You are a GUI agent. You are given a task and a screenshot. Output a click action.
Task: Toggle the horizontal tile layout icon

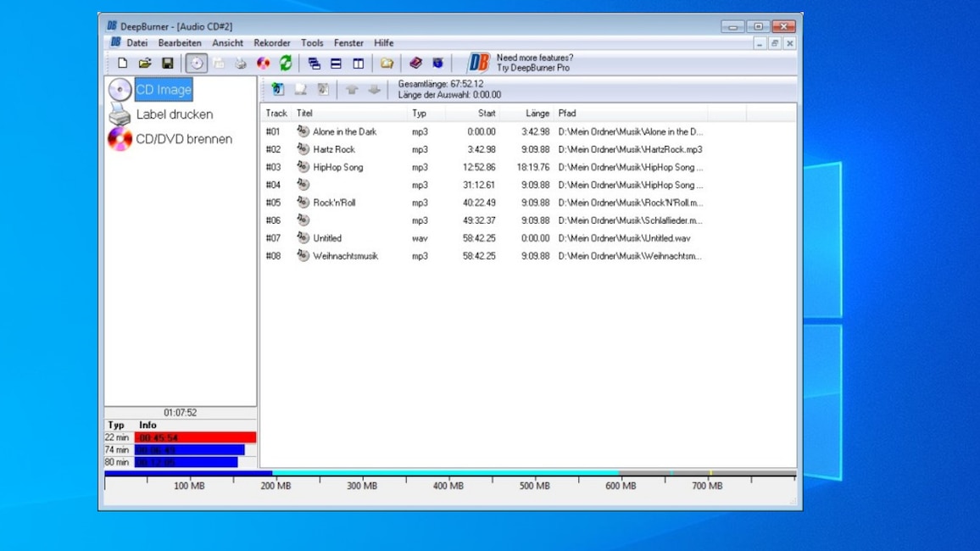click(x=338, y=63)
